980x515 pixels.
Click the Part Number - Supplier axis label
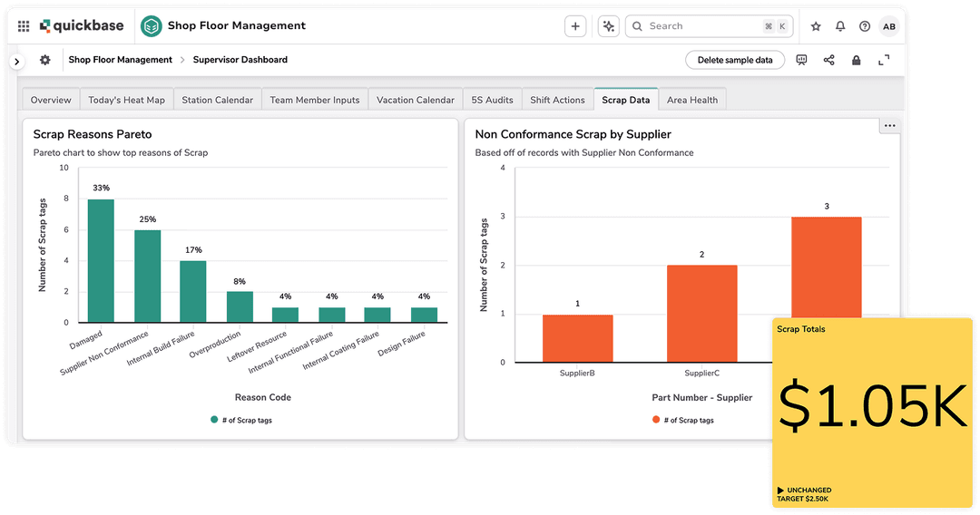701,398
